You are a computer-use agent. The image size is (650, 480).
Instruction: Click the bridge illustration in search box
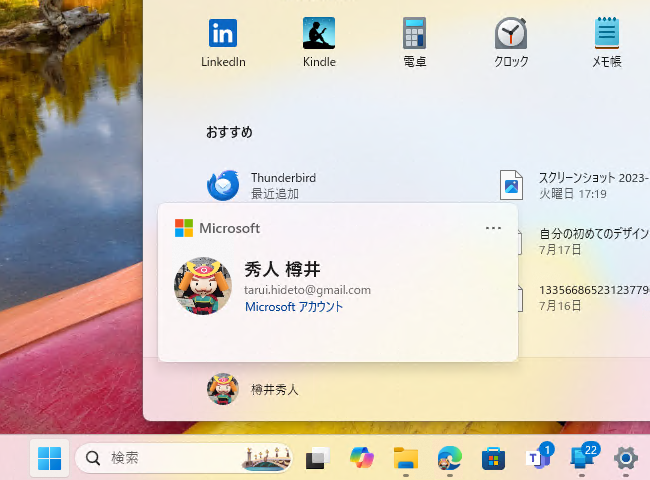[266, 458]
